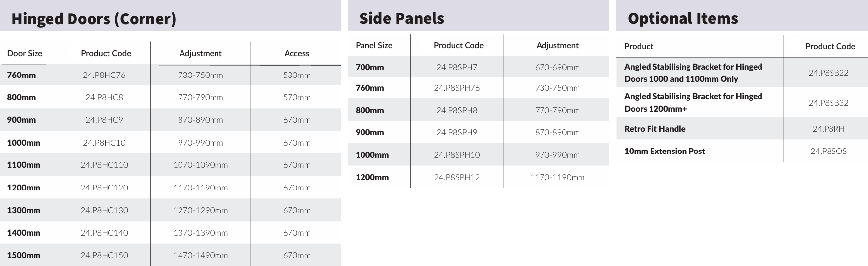
Task: Click product code 24.P8SB22
Action: click(828, 73)
